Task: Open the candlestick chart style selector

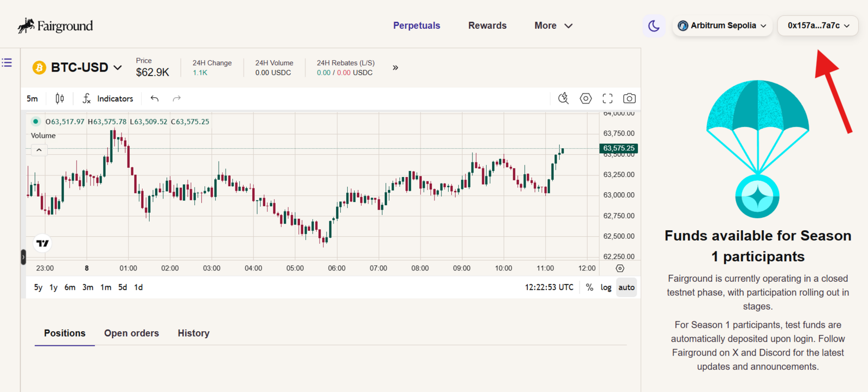Action: (x=60, y=98)
